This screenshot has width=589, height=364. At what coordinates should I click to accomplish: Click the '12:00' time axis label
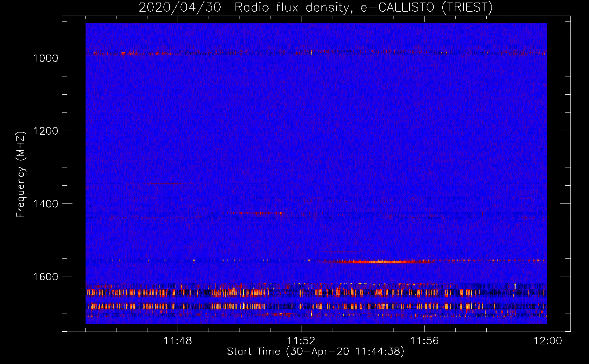point(548,341)
